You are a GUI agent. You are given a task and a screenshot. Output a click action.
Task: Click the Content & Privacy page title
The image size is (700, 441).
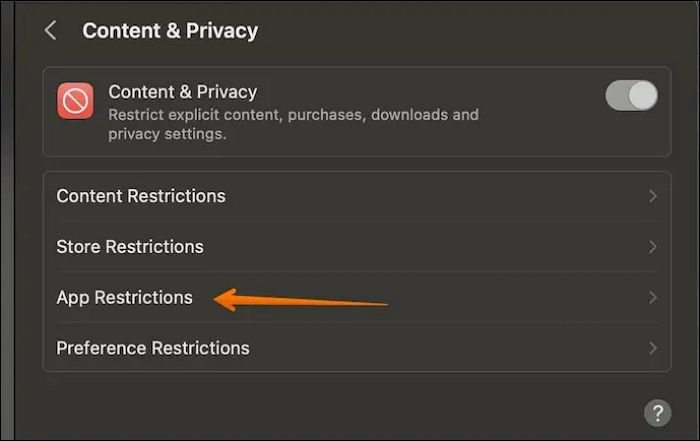pyautogui.click(x=170, y=31)
